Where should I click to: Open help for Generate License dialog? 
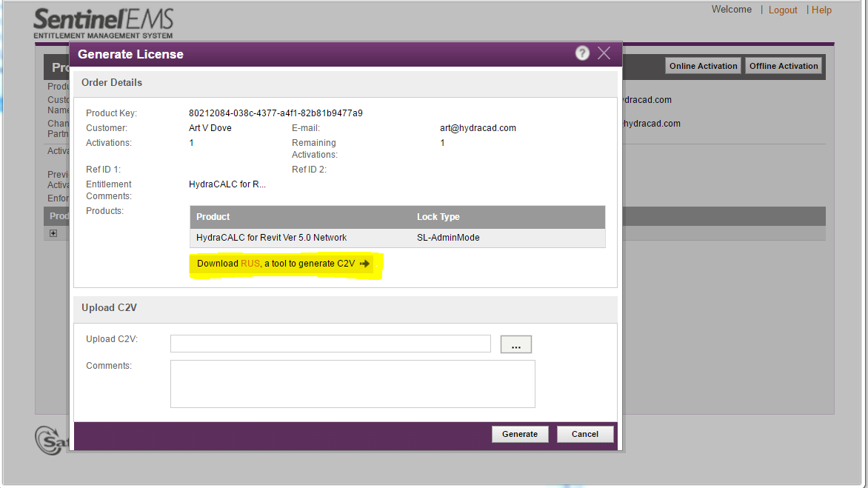(582, 53)
